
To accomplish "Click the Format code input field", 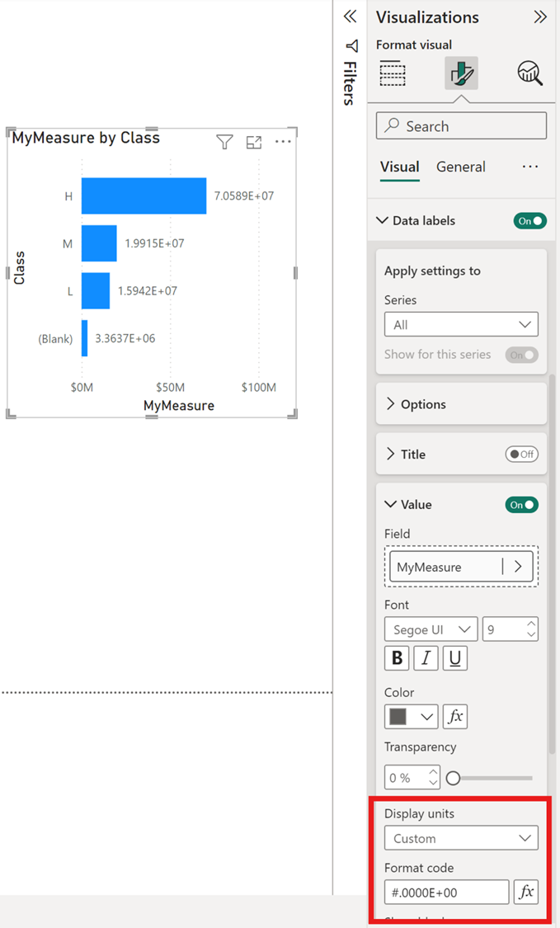I will coord(447,892).
